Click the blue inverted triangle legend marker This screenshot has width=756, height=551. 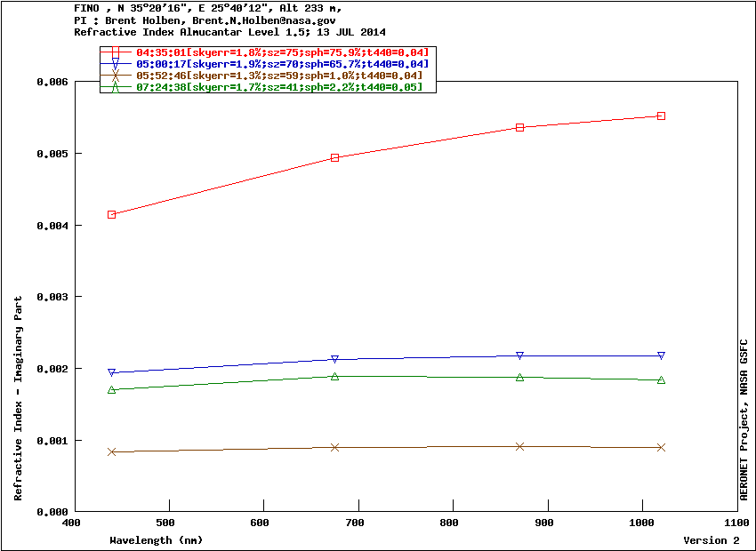click(x=116, y=64)
